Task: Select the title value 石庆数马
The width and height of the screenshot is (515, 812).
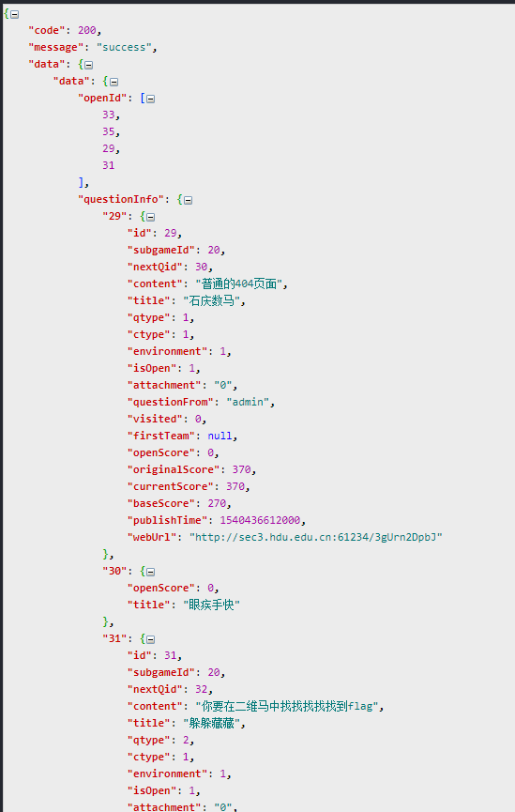Action: coord(211,300)
